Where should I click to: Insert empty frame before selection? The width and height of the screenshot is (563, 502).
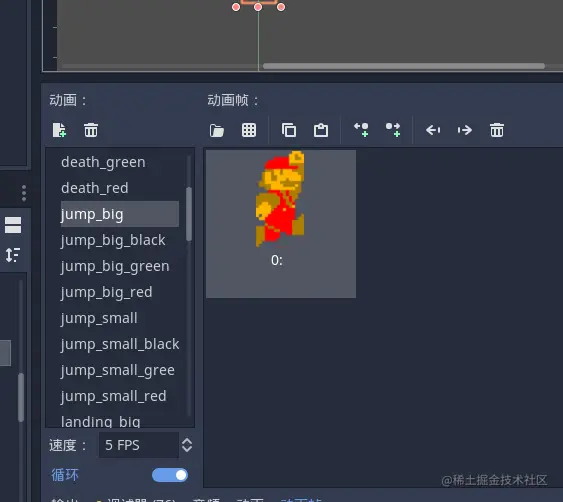(x=361, y=130)
